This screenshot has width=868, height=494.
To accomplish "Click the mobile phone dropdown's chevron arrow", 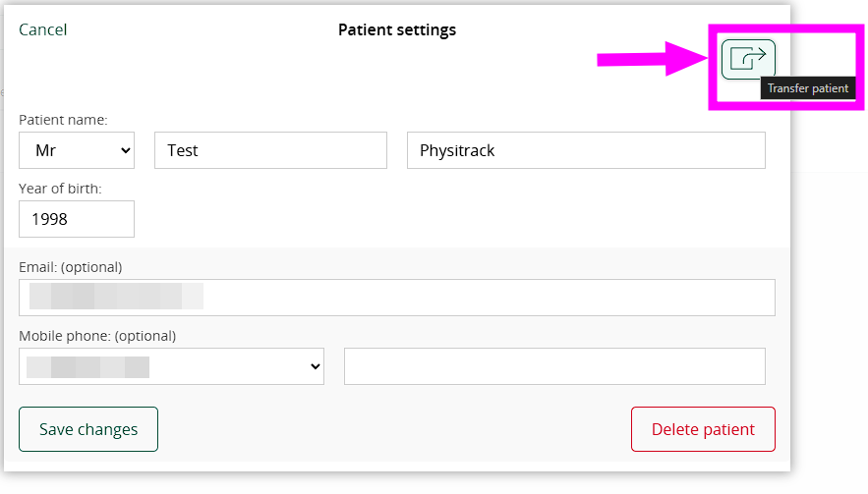I will 316,366.
